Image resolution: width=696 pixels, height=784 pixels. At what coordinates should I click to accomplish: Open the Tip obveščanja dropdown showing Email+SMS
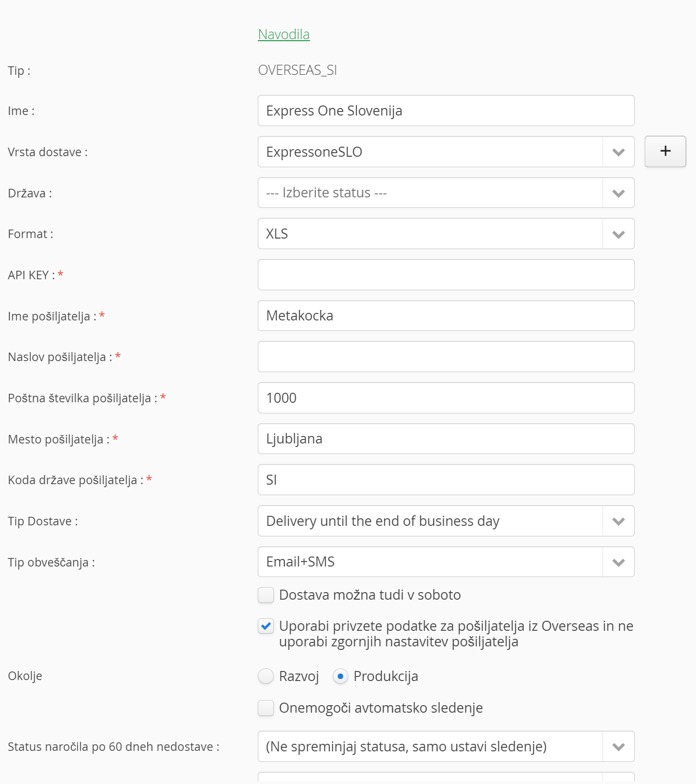[x=446, y=562]
